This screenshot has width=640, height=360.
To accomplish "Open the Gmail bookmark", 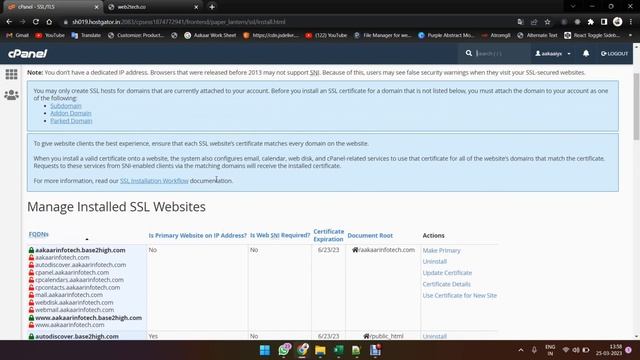I will 18,36.
